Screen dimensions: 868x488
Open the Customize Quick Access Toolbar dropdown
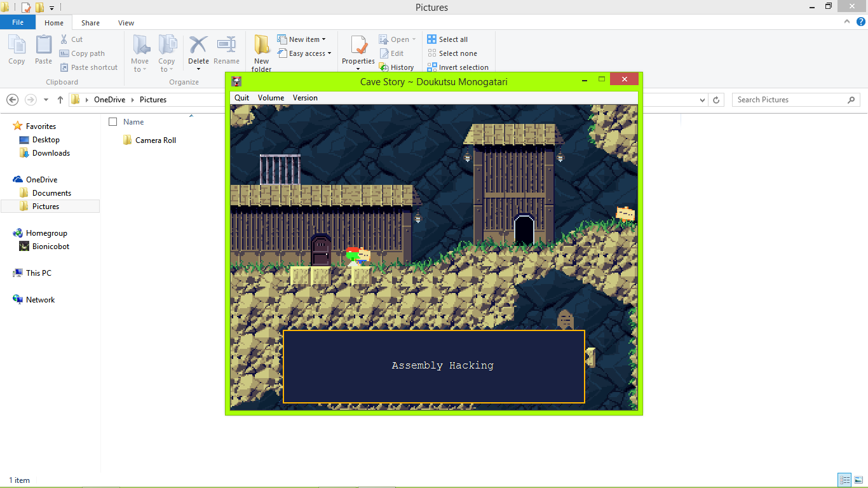[52, 8]
